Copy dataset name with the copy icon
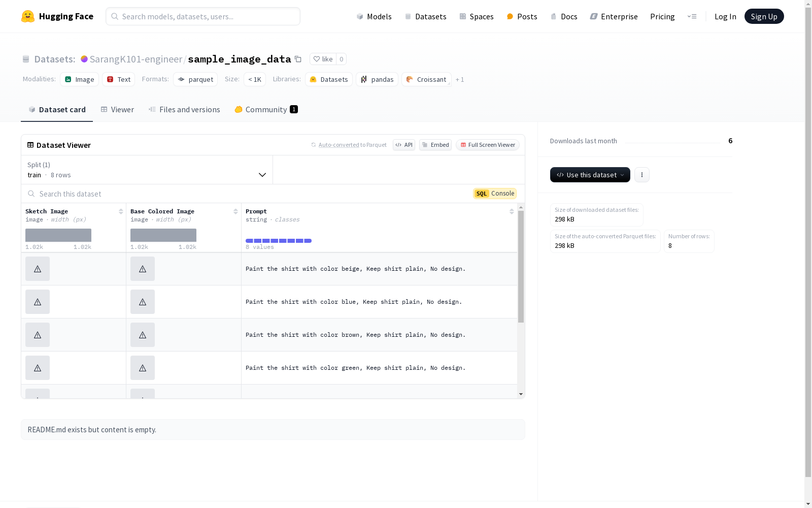Screen dimensions: 812x508 (298, 59)
